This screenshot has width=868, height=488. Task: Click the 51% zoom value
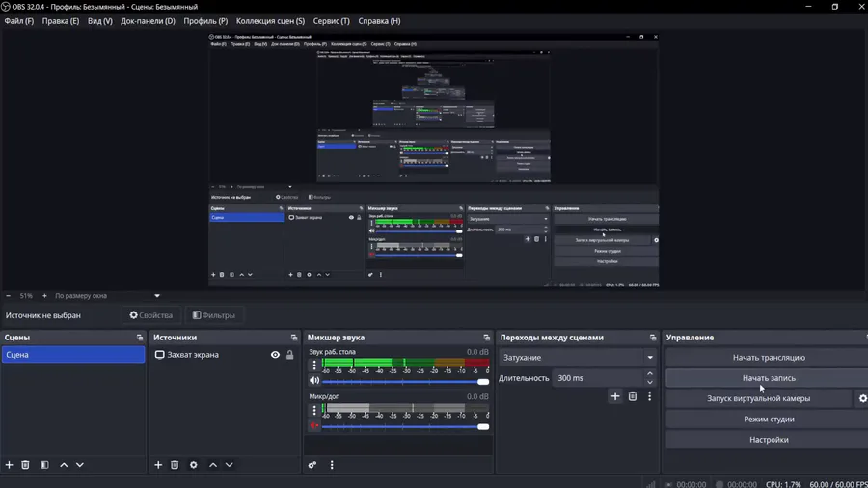26,296
